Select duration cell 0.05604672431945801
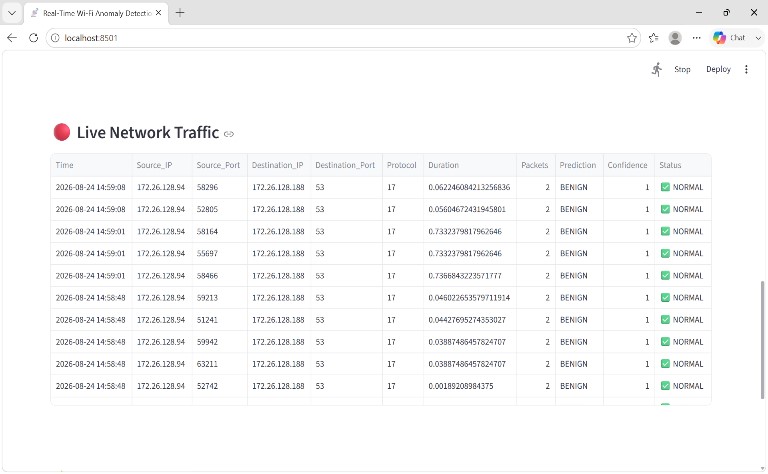The height and width of the screenshot is (474, 768). pyautogui.click(x=470, y=209)
